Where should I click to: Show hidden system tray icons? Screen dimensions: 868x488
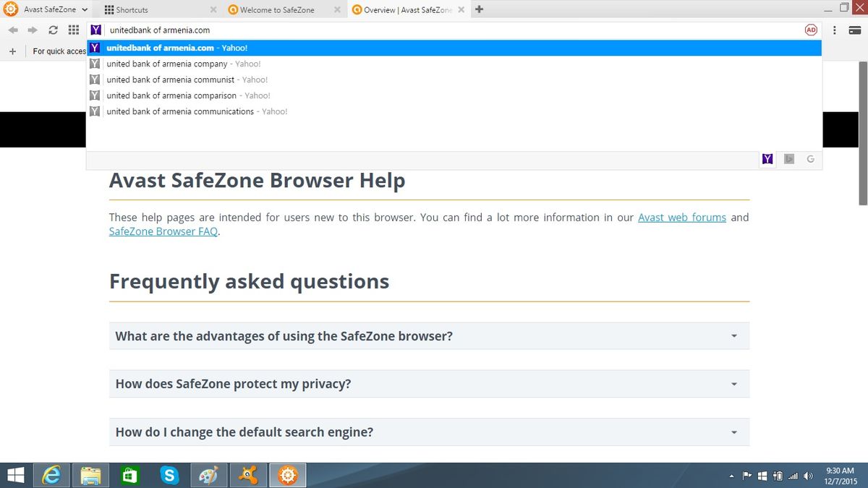tap(731, 476)
